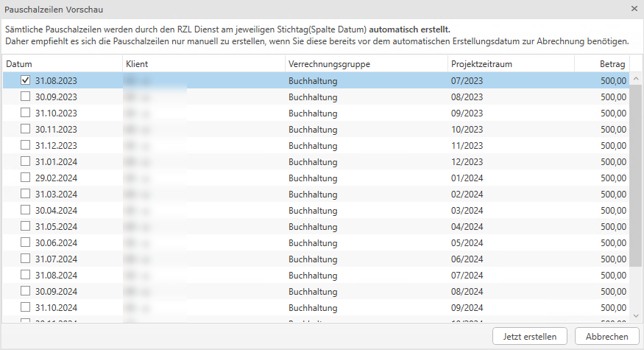Click the Projektzeitraum column header

pos(510,64)
